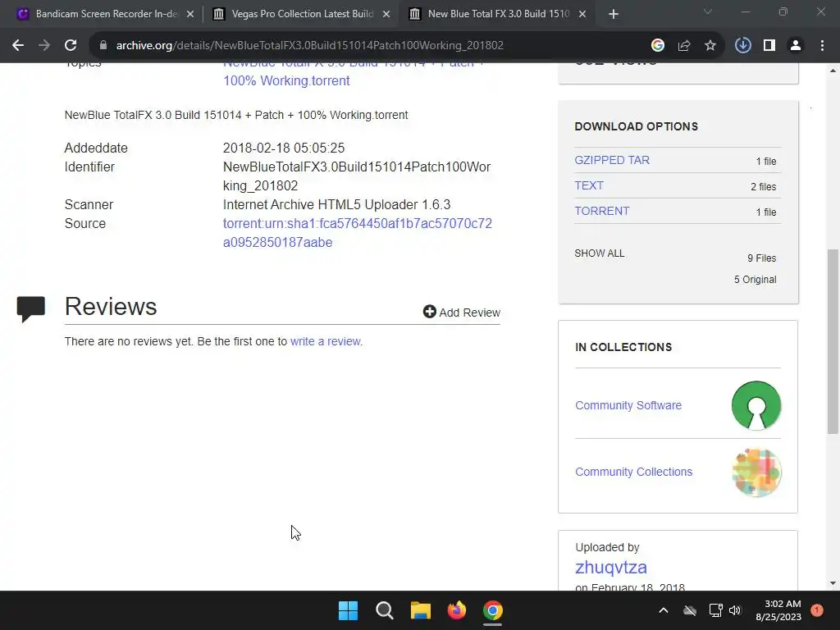This screenshot has height=630, width=840.
Task: Click the scrollbar down arrow
Action: [x=833, y=583]
